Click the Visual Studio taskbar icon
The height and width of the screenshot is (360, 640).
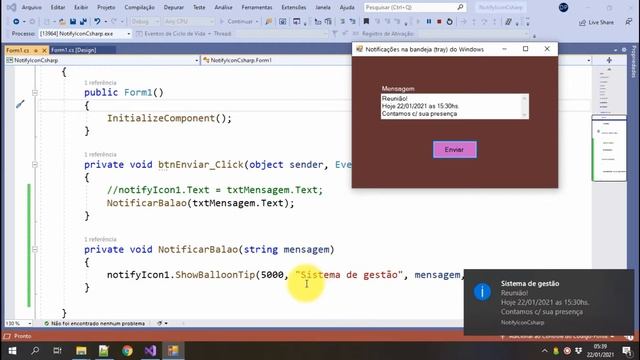tap(150, 351)
